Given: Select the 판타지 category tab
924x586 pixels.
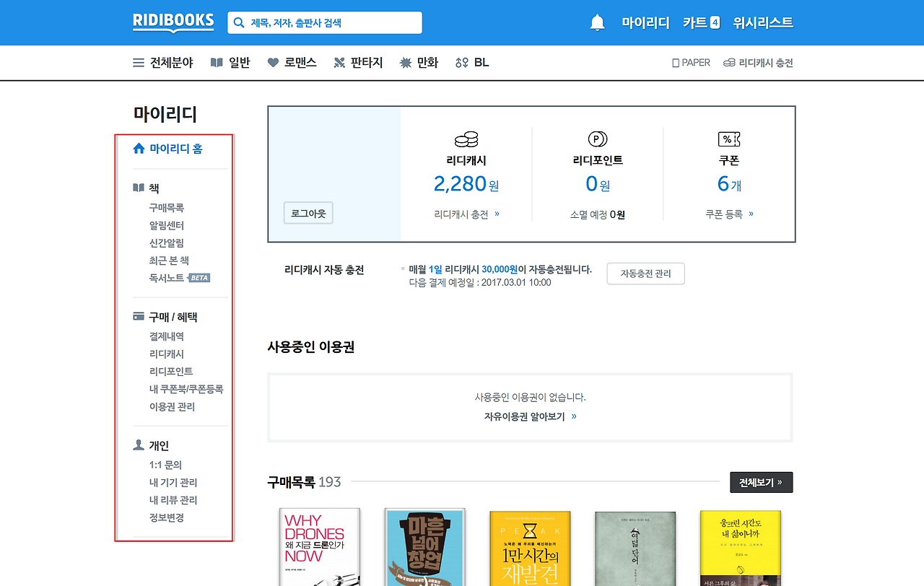Looking at the screenshot, I should point(358,63).
